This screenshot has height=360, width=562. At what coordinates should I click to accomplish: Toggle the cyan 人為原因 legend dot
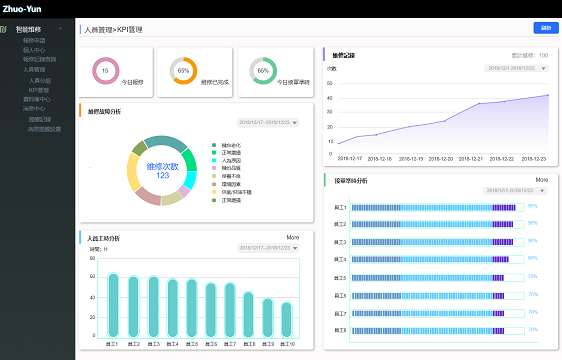(214, 160)
